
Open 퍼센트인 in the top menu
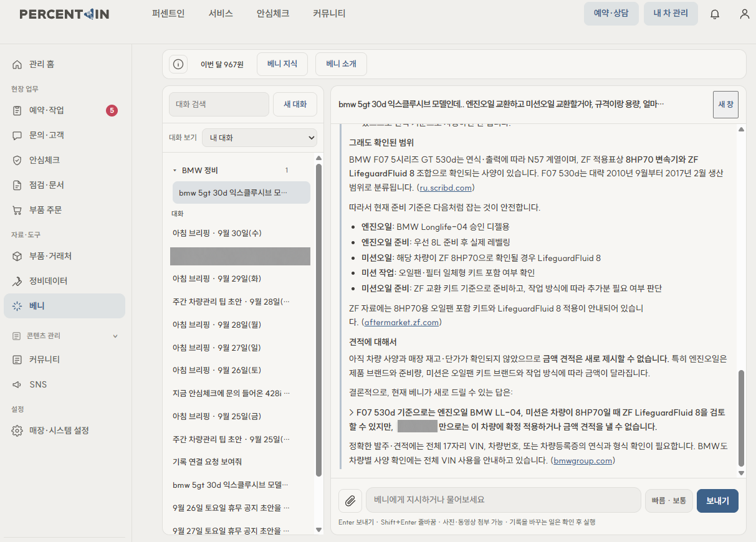168,13
